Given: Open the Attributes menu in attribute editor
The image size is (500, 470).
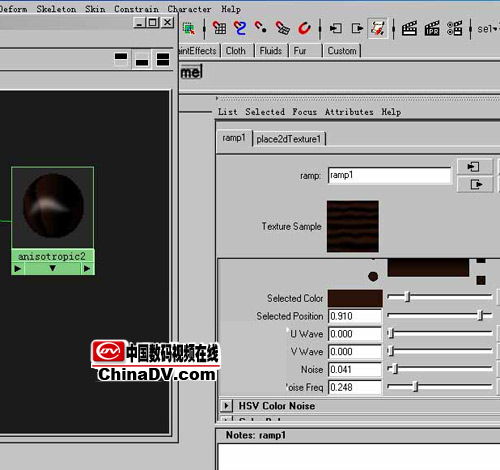Looking at the screenshot, I should click(x=349, y=112).
